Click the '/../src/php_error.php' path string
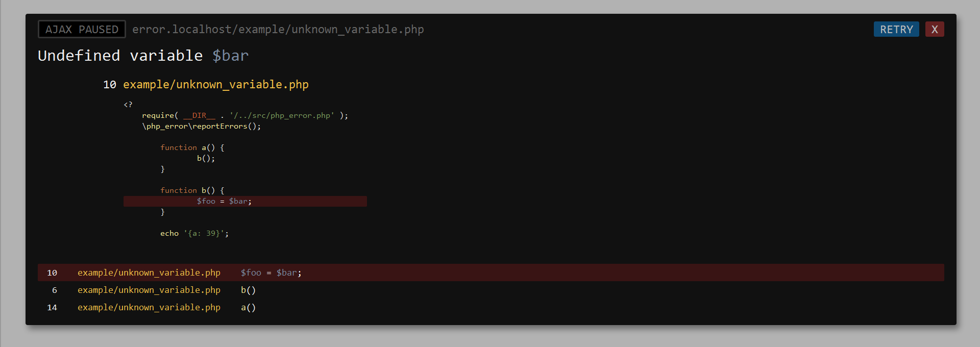The image size is (980, 347). pos(283,115)
